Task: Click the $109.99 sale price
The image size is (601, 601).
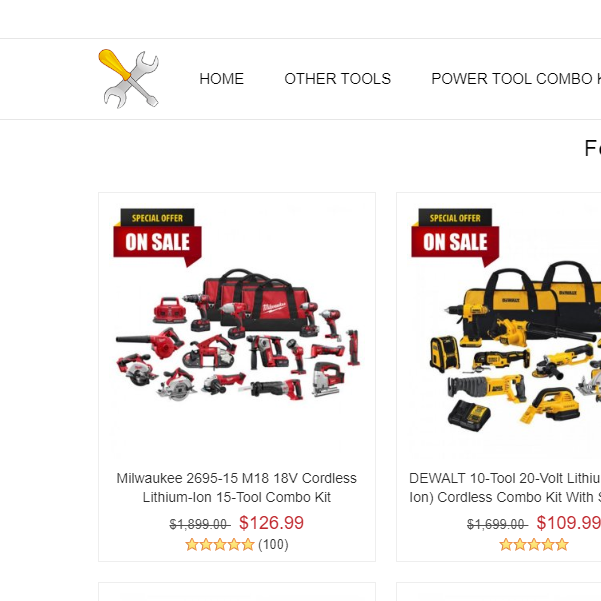Action: [568, 523]
